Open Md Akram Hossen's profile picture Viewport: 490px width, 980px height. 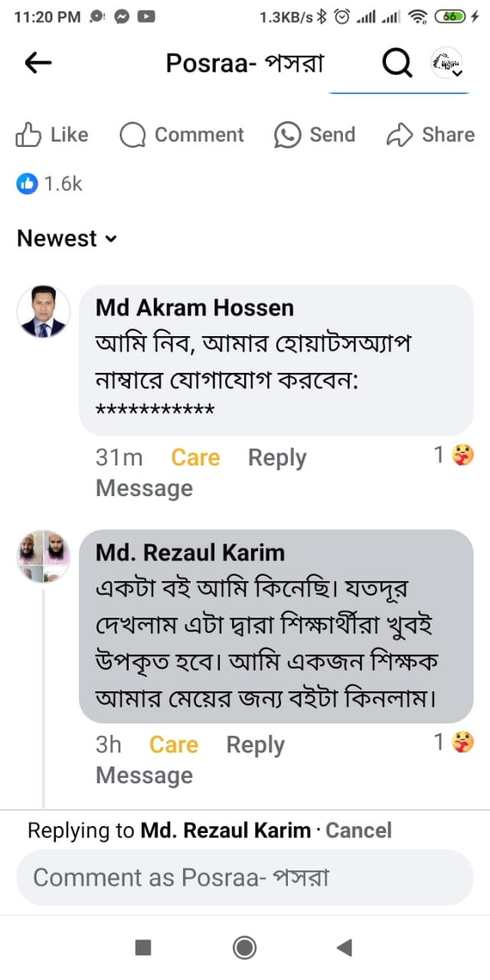44,312
